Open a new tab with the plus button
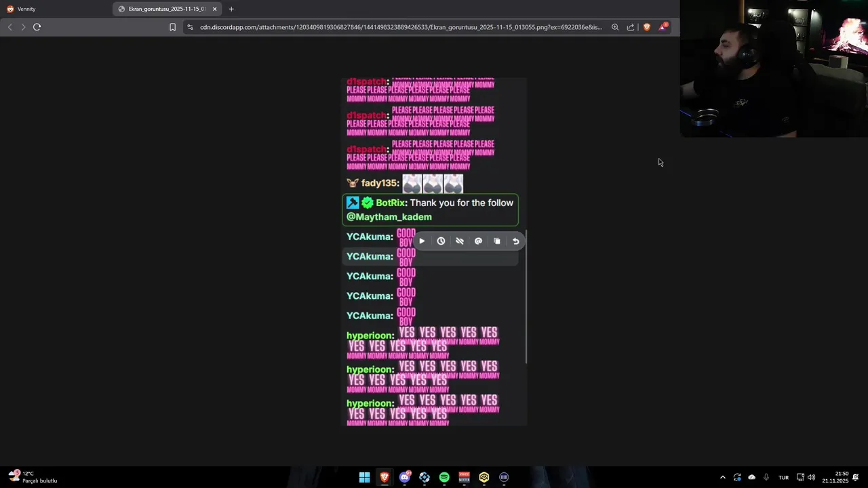This screenshot has width=868, height=488. click(231, 9)
